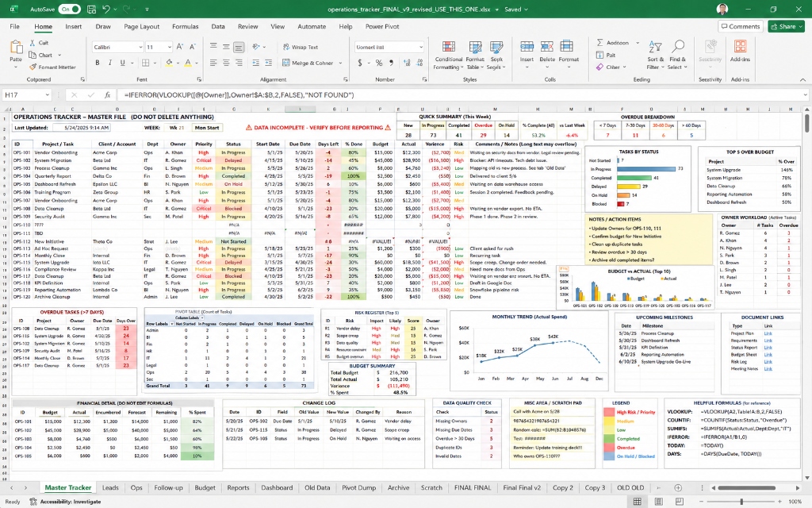Open the Page Layout ribbon tab
Viewport: 812px width, 508px height.
coord(141,26)
